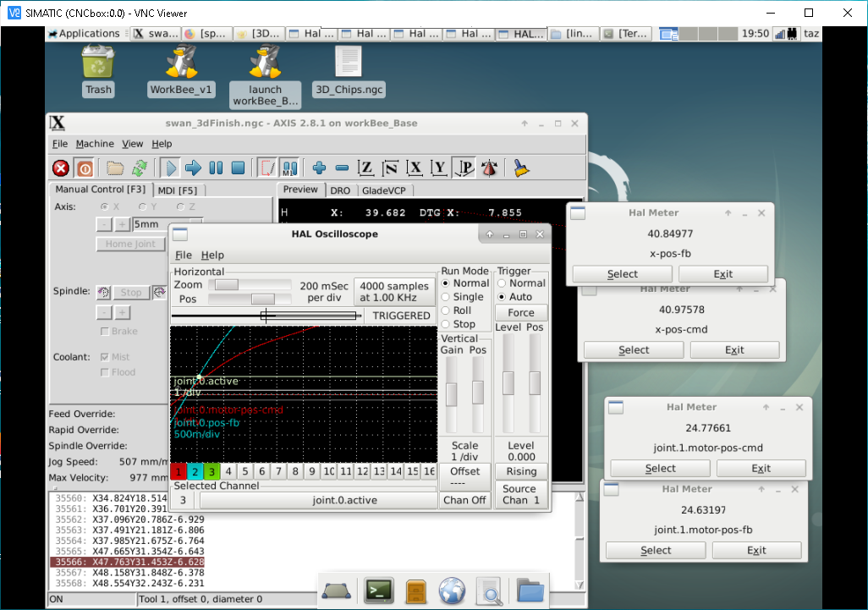Select top view Z icon
The image size is (868, 610).
(x=365, y=168)
